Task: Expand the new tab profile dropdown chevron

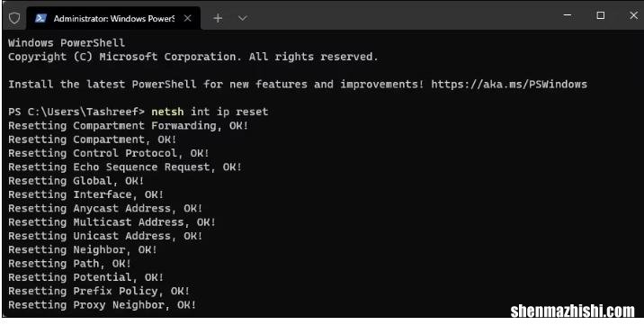Action: pos(243,18)
